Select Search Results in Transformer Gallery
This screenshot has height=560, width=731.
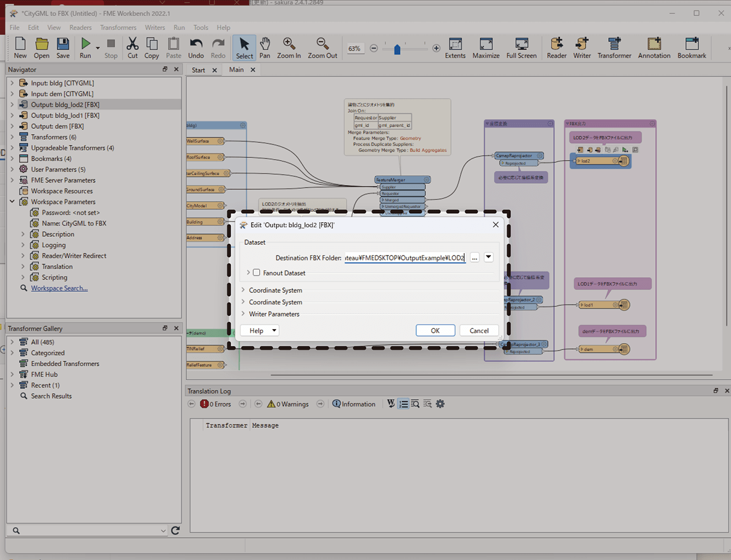[x=51, y=396]
